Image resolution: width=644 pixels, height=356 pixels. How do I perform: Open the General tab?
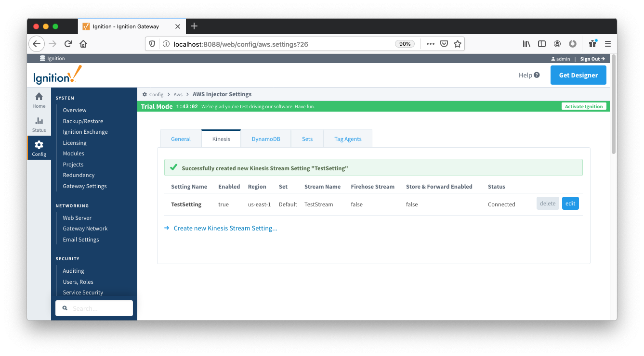[181, 139]
